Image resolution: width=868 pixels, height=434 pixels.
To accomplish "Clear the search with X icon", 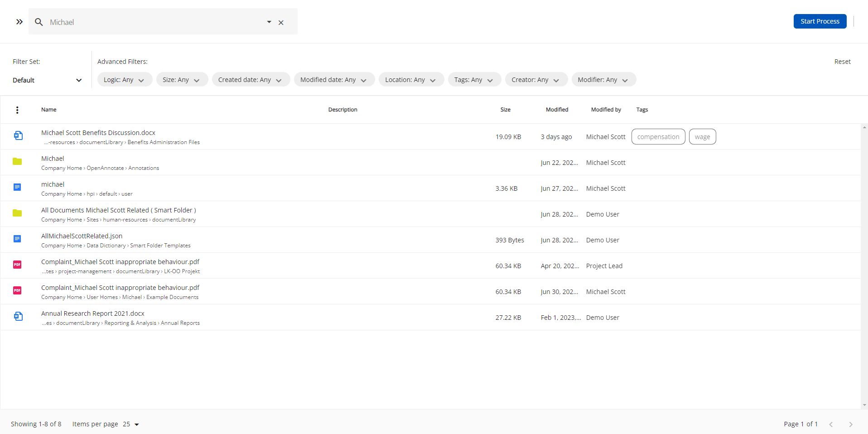I will pos(281,22).
